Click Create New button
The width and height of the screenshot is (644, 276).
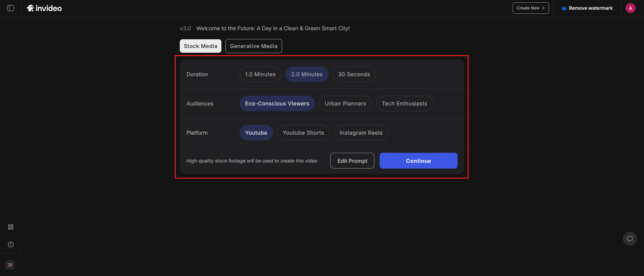(x=530, y=8)
